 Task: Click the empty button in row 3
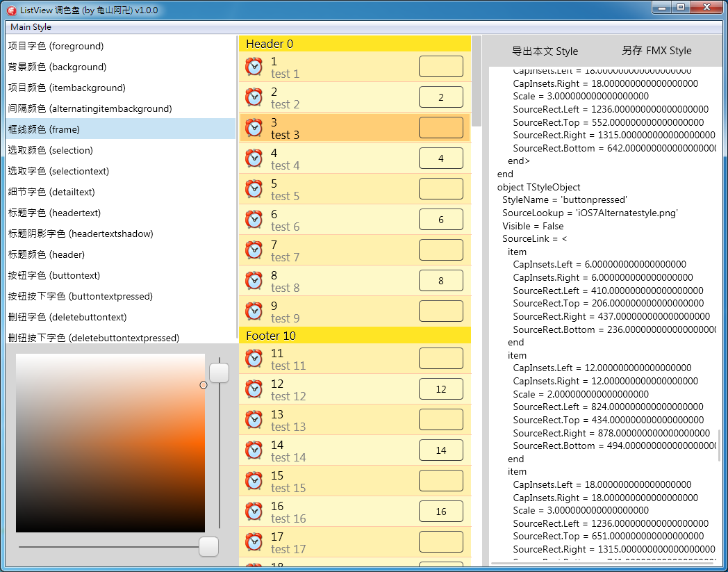coord(440,128)
